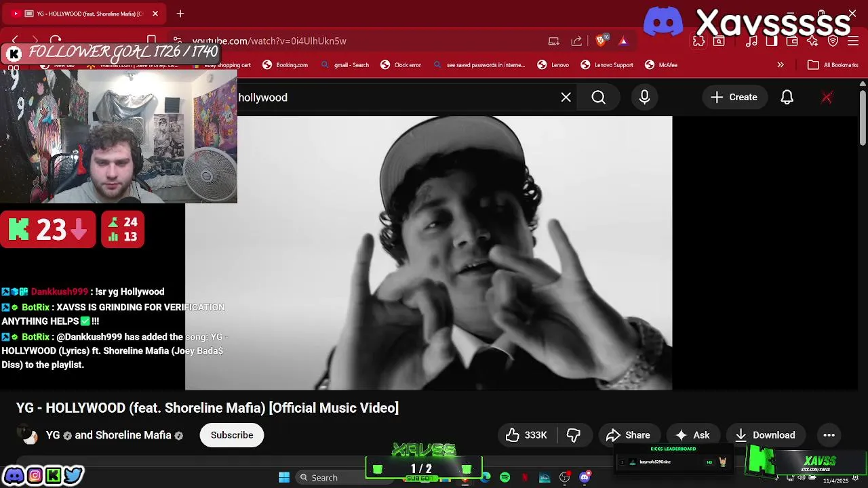868x488 pixels.
Task: Click the taskbar date 11/4/2025
Action: click(836, 481)
